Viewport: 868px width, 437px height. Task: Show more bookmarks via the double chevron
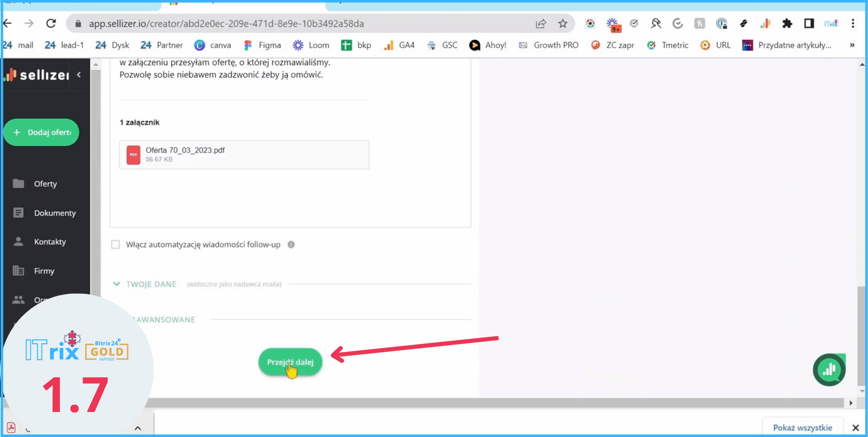tap(852, 45)
